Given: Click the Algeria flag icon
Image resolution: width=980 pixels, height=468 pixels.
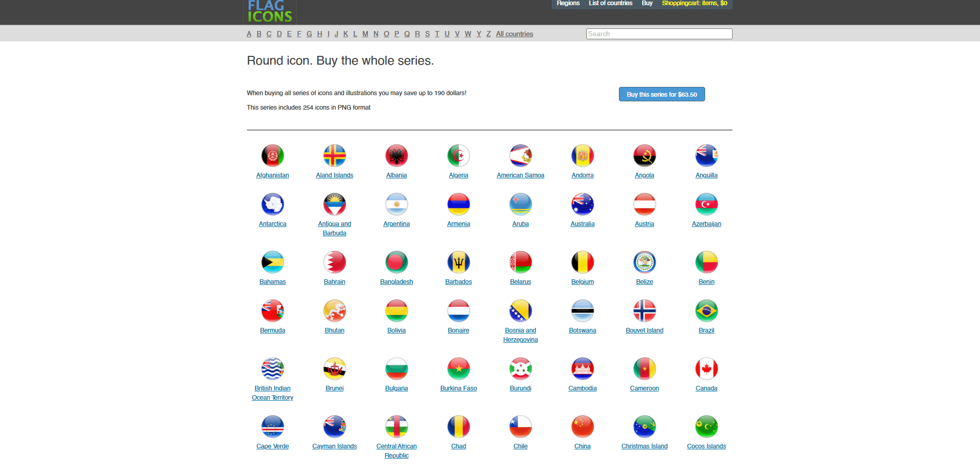Looking at the screenshot, I should pyautogui.click(x=459, y=156).
